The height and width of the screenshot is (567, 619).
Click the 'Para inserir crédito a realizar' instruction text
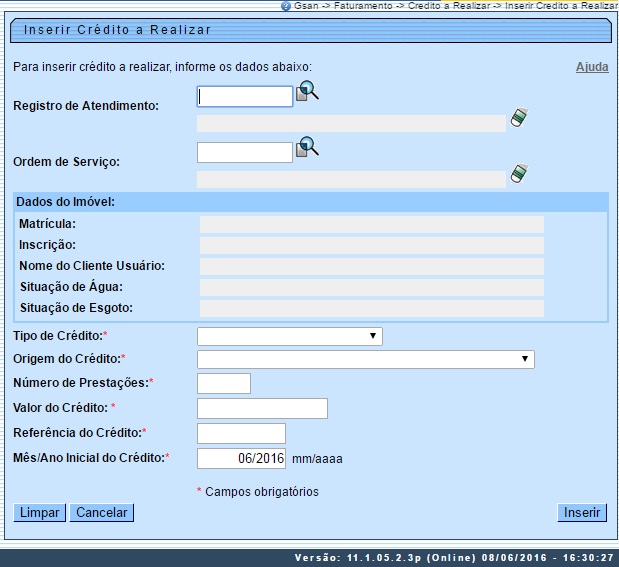point(162,67)
